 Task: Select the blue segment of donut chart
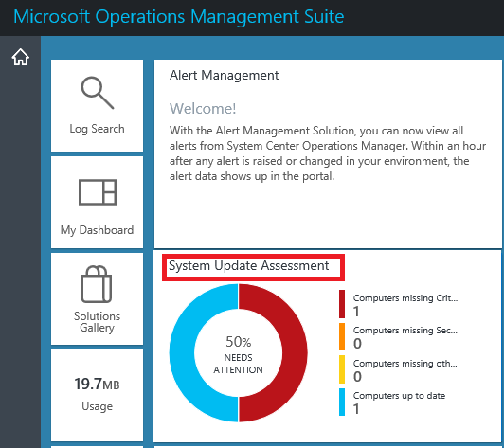[x=182, y=353]
